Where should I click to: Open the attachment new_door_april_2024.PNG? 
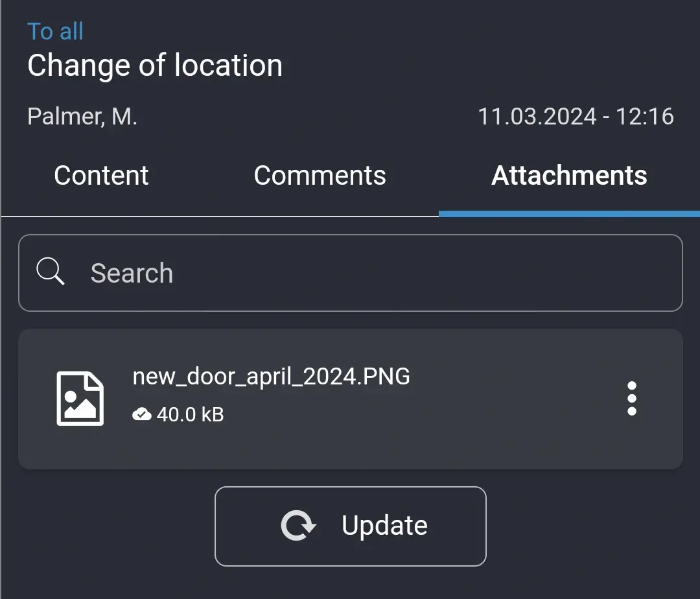click(272, 376)
